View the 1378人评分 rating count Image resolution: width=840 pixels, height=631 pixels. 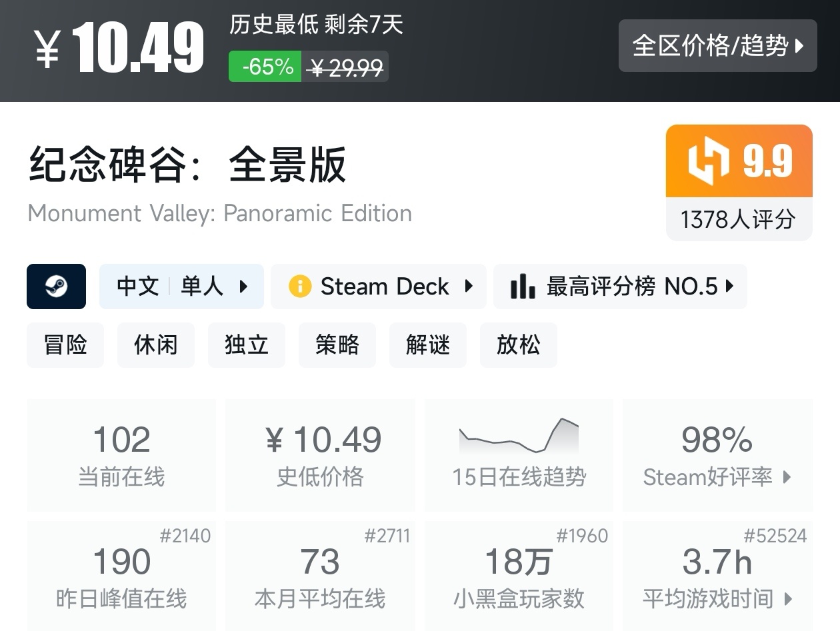[x=739, y=219]
